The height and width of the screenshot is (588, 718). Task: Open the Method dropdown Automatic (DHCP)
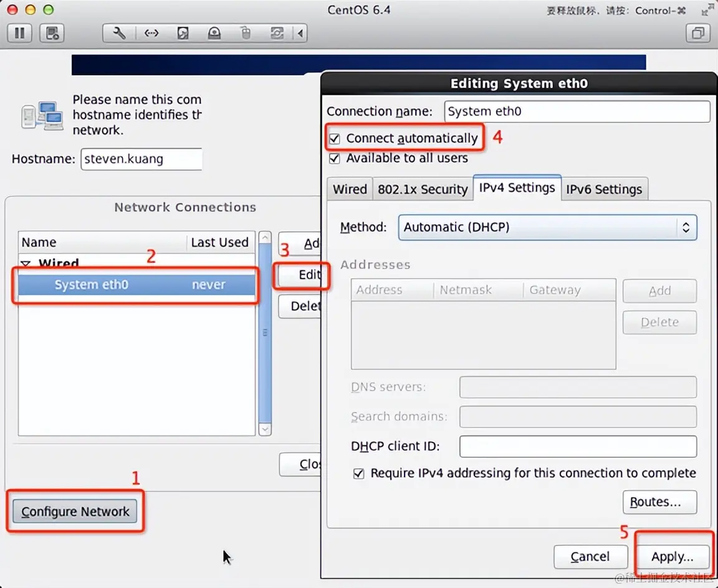(547, 227)
